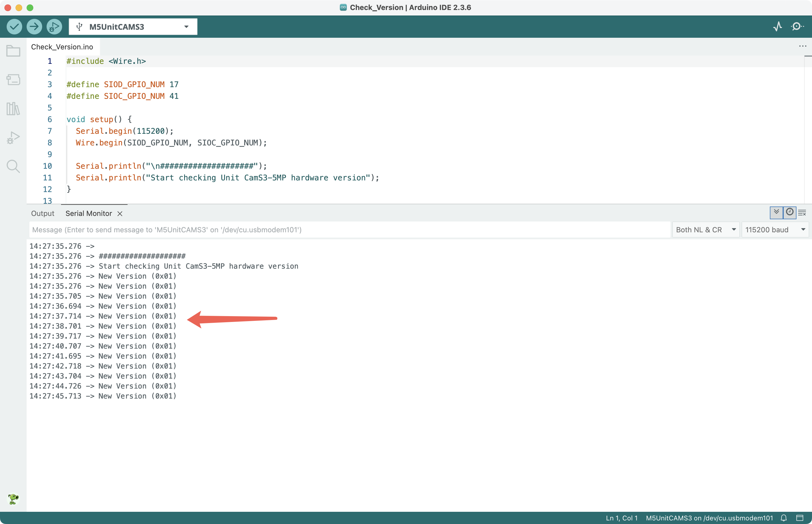Click line number 10 in the gutter
The width and height of the screenshot is (812, 524).
tap(47, 166)
